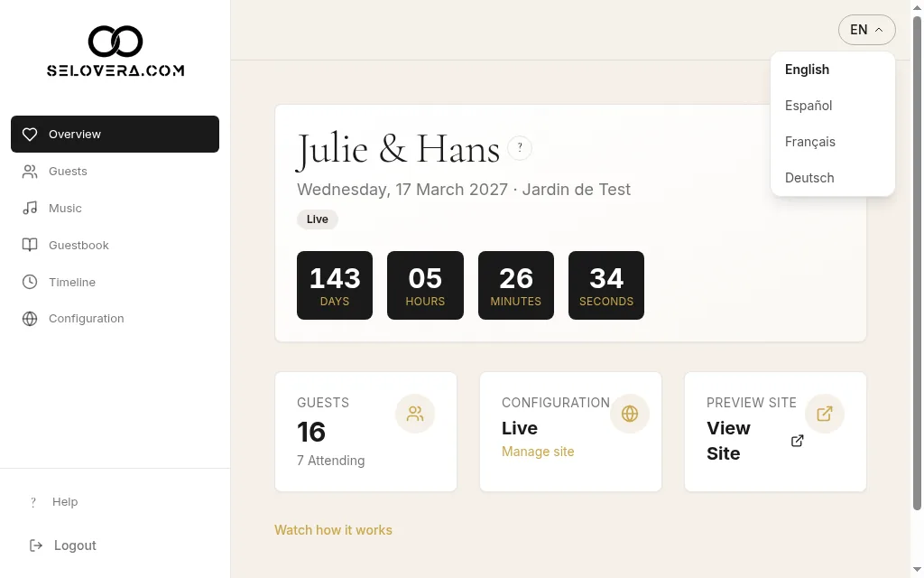
Task: Click the chevron arrow in the EN selector
Action: pos(879,30)
